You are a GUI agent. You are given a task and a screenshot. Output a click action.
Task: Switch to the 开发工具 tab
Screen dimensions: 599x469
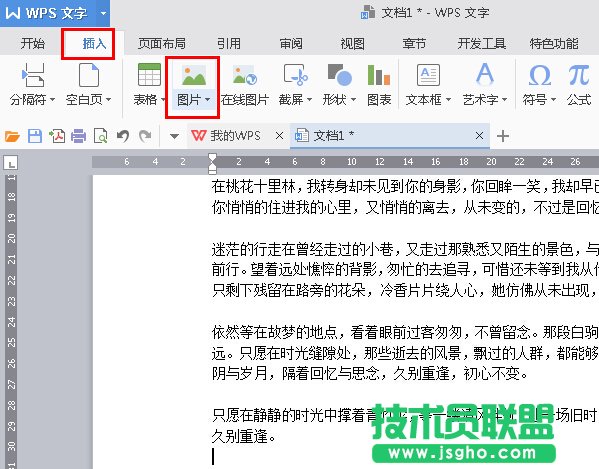(x=482, y=44)
